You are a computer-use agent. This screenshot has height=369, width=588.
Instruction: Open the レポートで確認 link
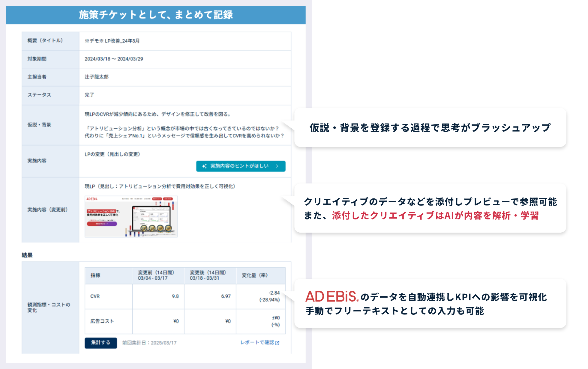[257, 342]
